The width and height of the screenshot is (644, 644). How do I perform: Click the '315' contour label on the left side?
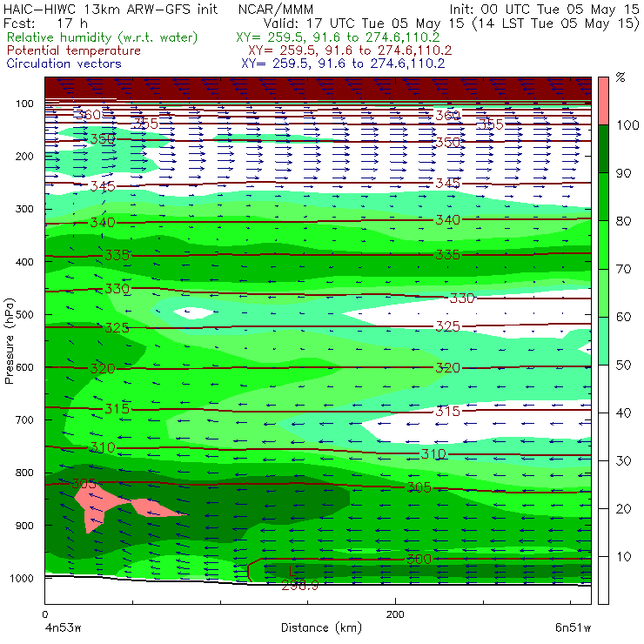click(x=117, y=409)
